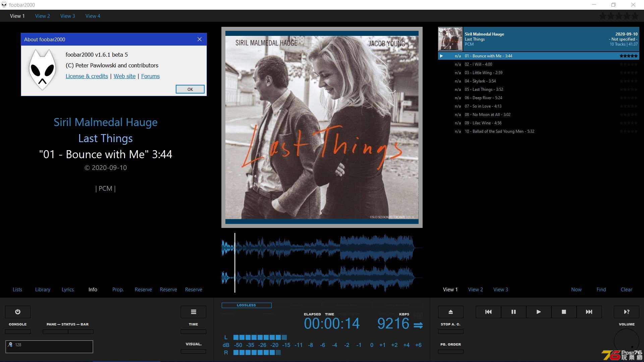Viewport: 644px width, 362px height.
Task: Toggle LOSSLESS quality indicator
Action: [x=246, y=305]
